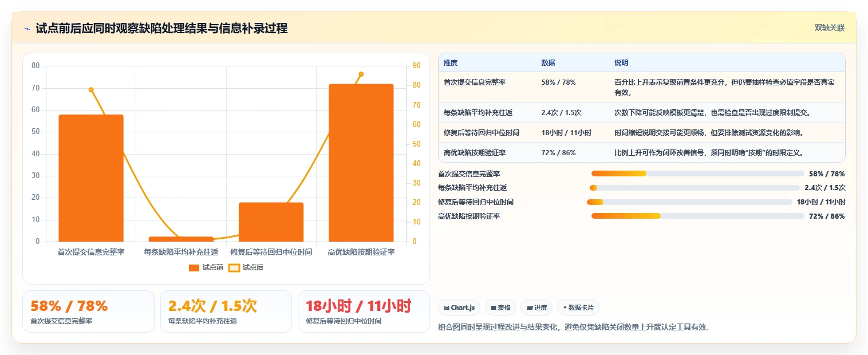This screenshot has height=355, width=868.
Task: Open the 2.4次 / 1.5次 data card
Action: (x=226, y=311)
